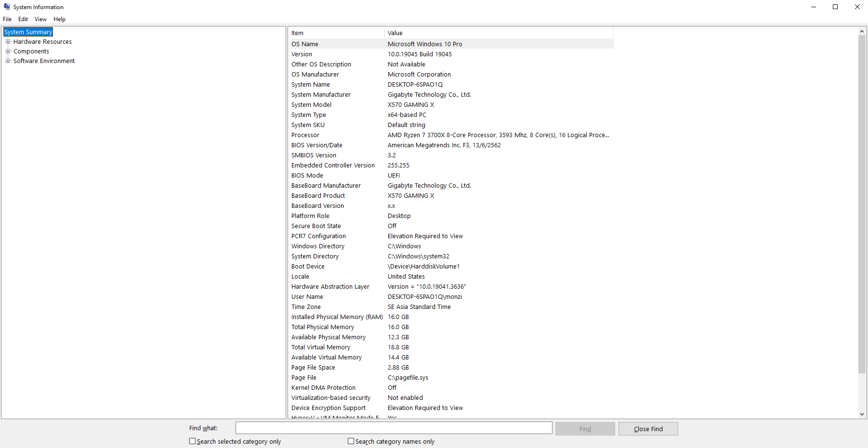This screenshot has height=448, width=868.
Task: Select System Summary in the tree
Action: coord(28,32)
